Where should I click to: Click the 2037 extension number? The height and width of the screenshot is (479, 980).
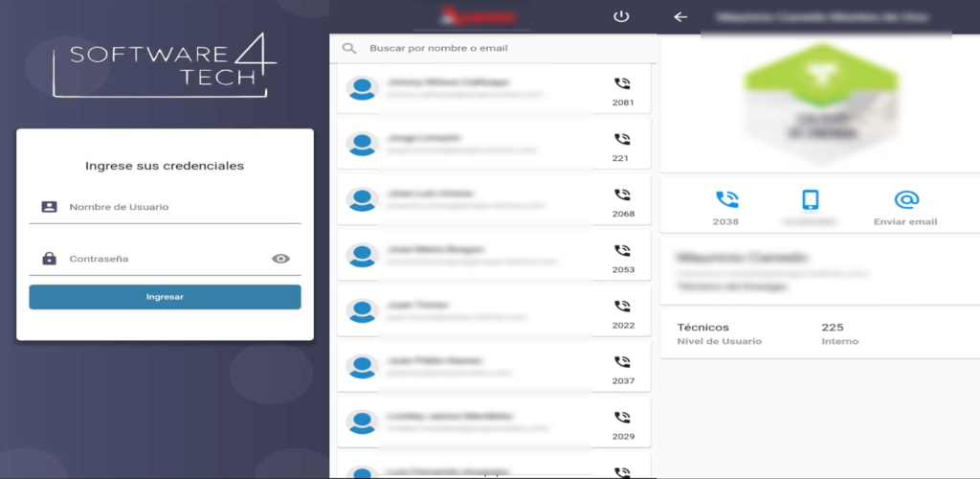(623, 381)
